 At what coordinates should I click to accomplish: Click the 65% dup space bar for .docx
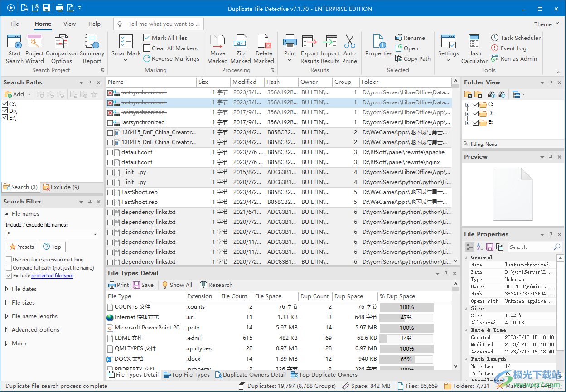tap(406, 359)
